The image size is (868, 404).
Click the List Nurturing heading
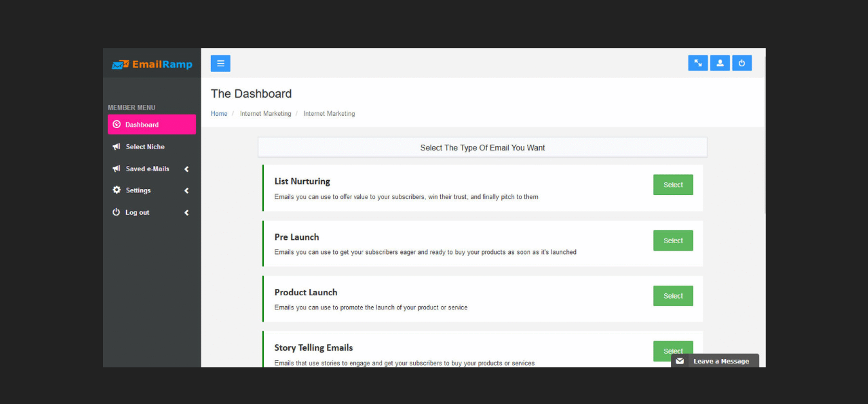(x=302, y=181)
